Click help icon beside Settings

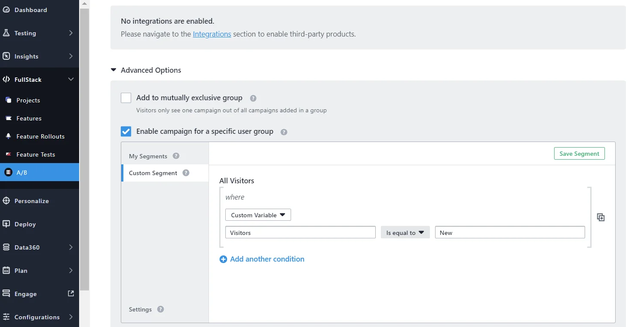tap(160, 309)
